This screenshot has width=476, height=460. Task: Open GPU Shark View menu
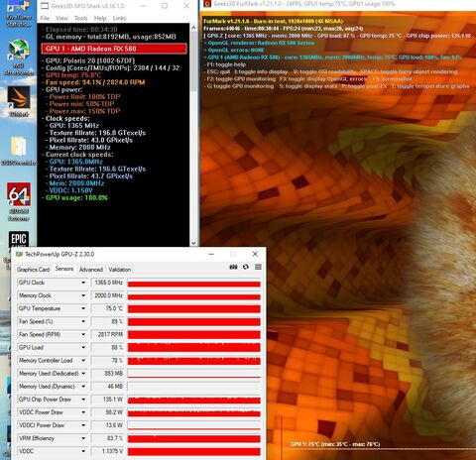(x=61, y=18)
